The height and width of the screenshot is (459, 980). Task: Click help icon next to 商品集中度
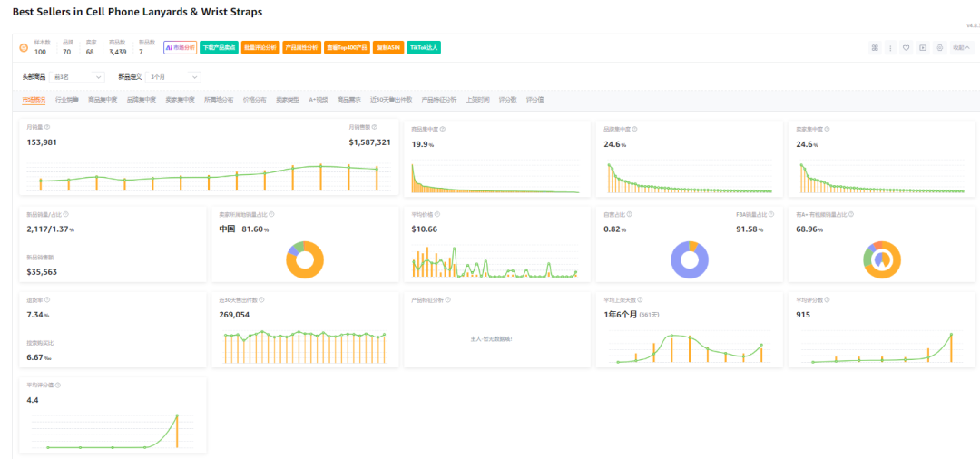pos(443,130)
